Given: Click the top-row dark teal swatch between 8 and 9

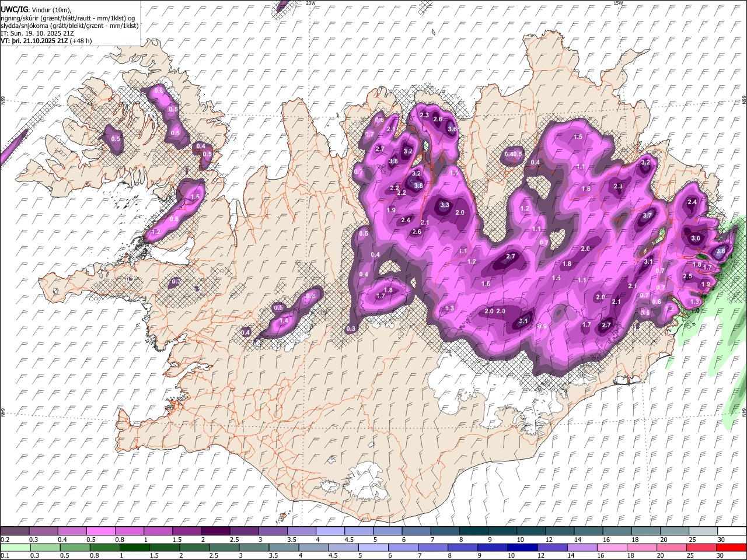Looking at the screenshot, I should [x=473, y=531].
